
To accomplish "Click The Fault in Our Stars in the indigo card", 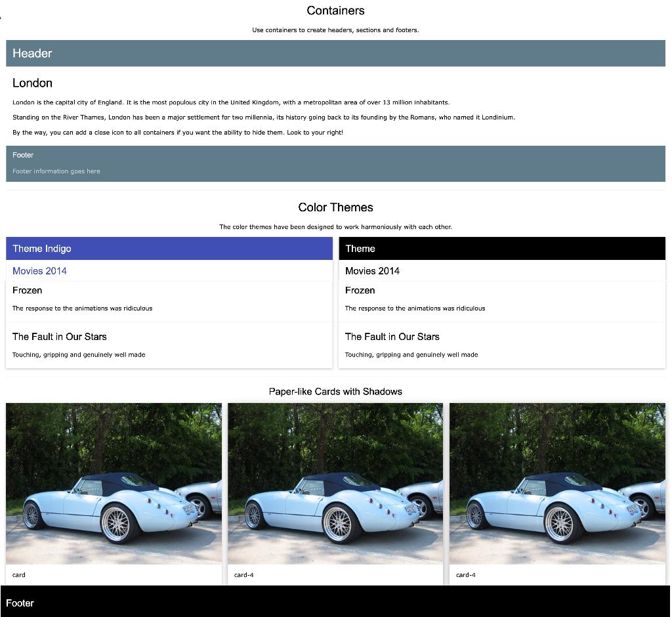I will (x=60, y=336).
